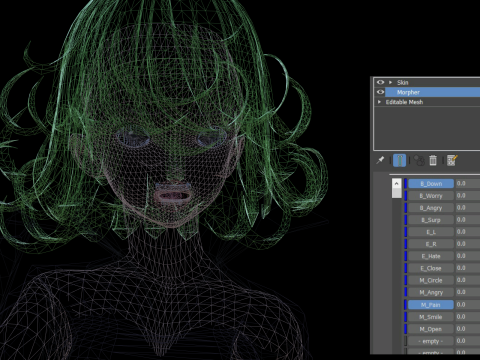The image size is (480, 360).
Task: Select the B_Angry morph channel
Action: click(x=431, y=208)
